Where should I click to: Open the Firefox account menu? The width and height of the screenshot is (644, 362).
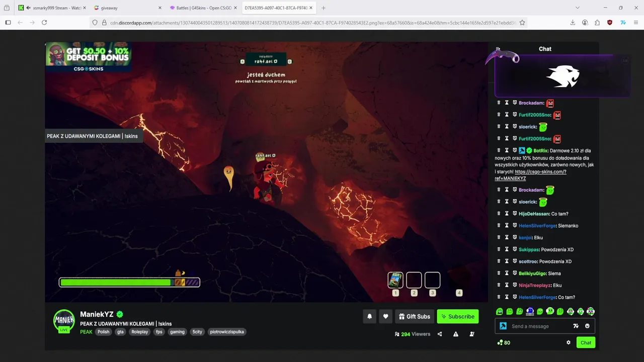585,23
